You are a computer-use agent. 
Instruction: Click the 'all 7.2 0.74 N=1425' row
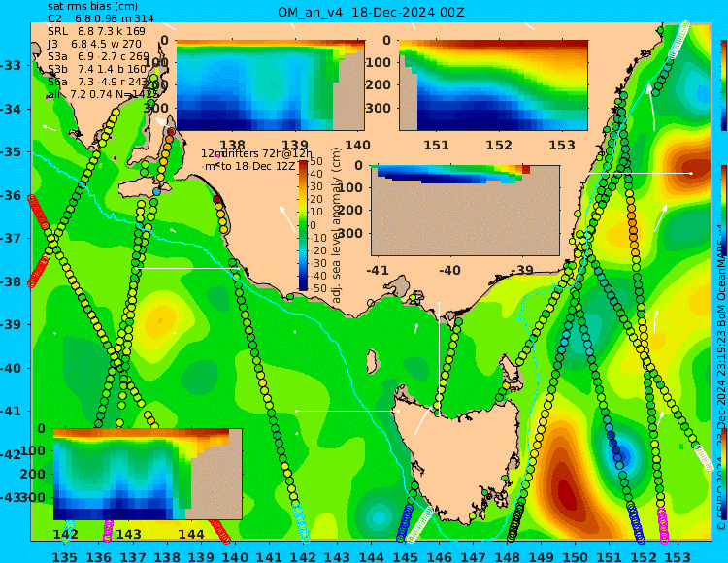tap(106, 94)
